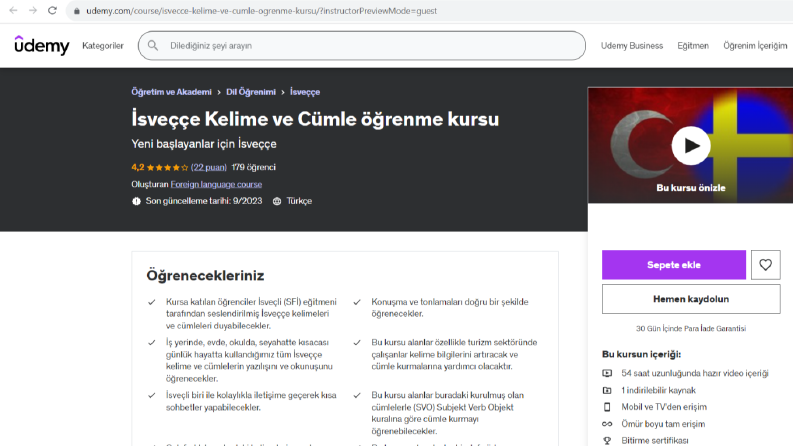Viewport: 793px width, 446px height.
Task: Click 'Bu kursun içeriği:' heading
Action: (x=641, y=354)
